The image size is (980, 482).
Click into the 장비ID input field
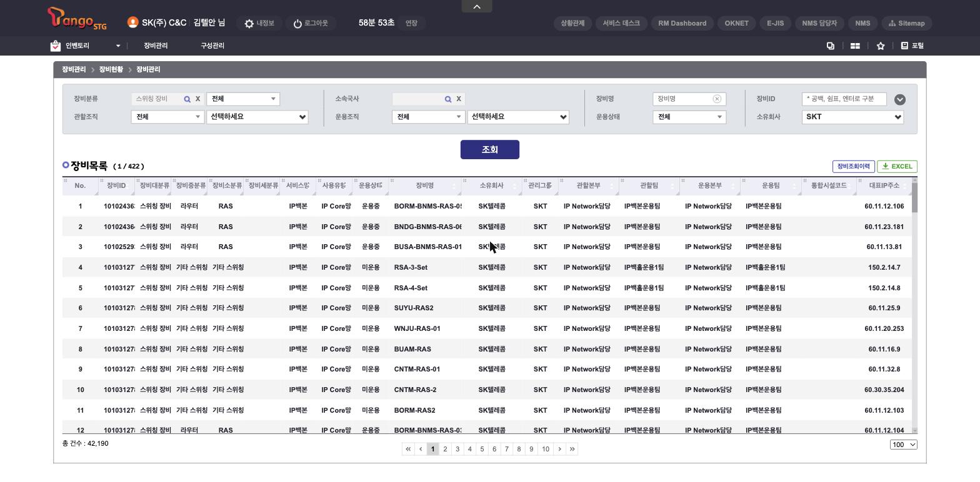click(844, 99)
